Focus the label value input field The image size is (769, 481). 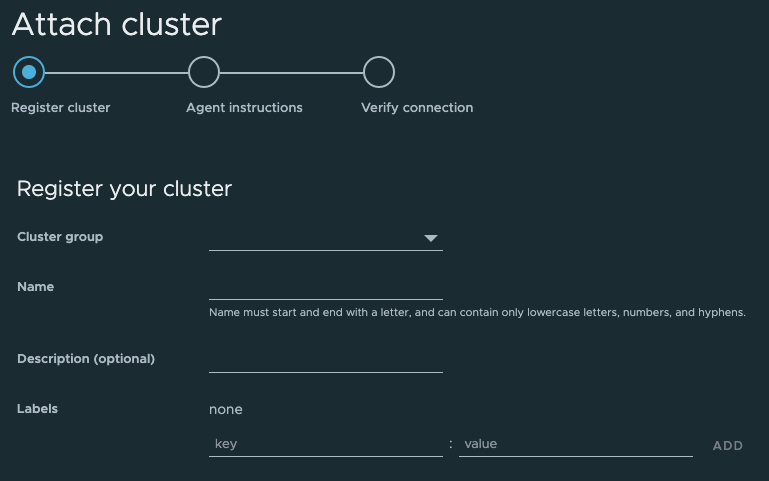tap(575, 444)
